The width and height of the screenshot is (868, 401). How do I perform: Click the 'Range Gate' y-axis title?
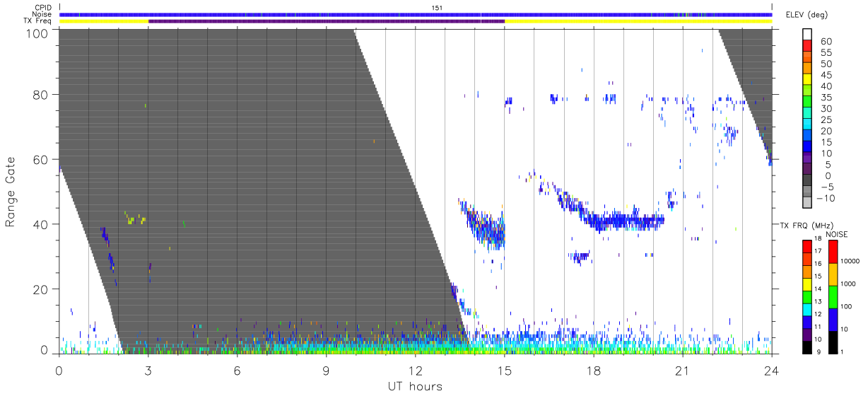[x=11, y=192]
